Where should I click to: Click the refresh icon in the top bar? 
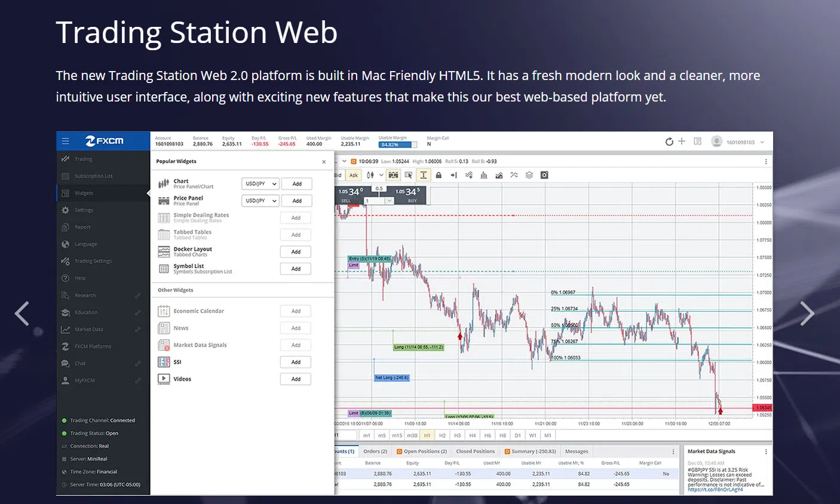tap(669, 142)
